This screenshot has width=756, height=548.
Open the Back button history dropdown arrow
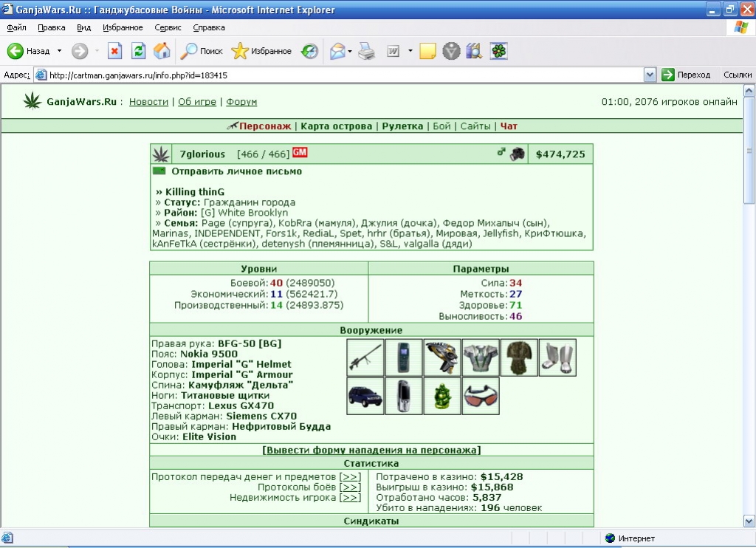click(59, 51)
